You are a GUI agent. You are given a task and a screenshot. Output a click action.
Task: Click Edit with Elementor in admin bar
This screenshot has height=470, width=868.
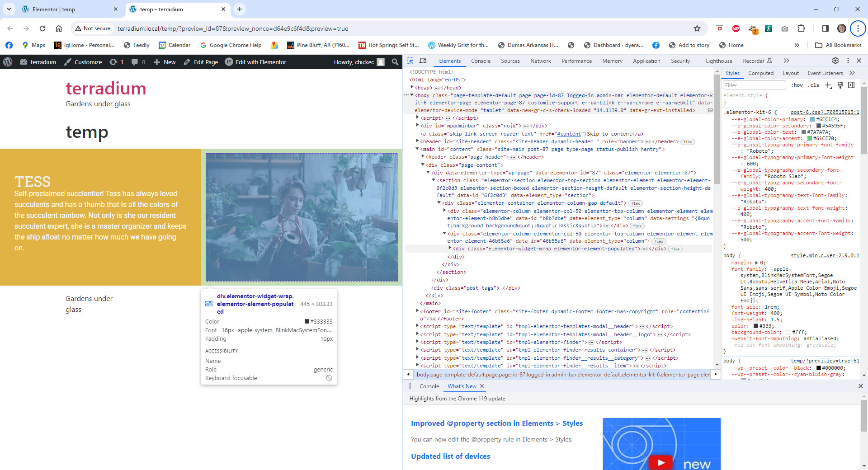point(256,62)
